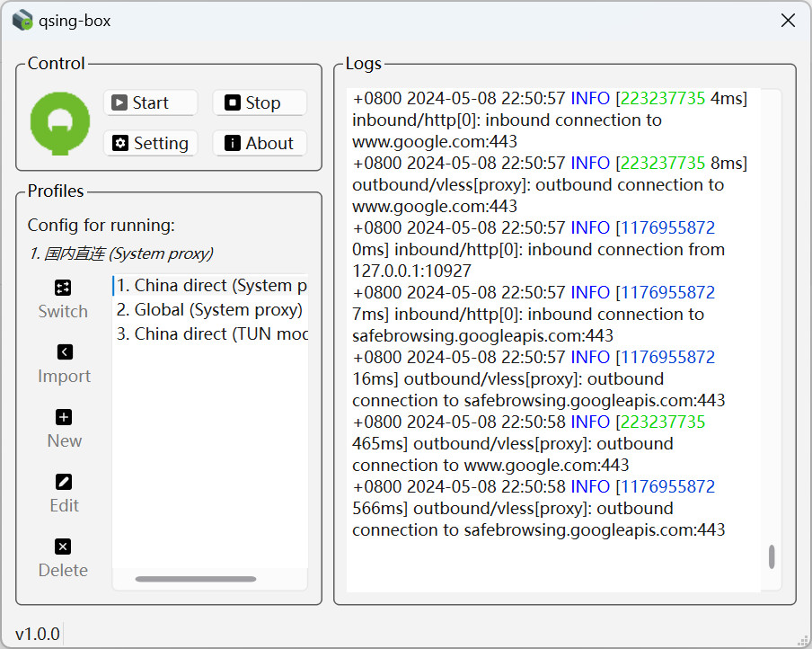The image size is (812, 649).
Task: Close the qsing-box window
Action: (788, 21)
